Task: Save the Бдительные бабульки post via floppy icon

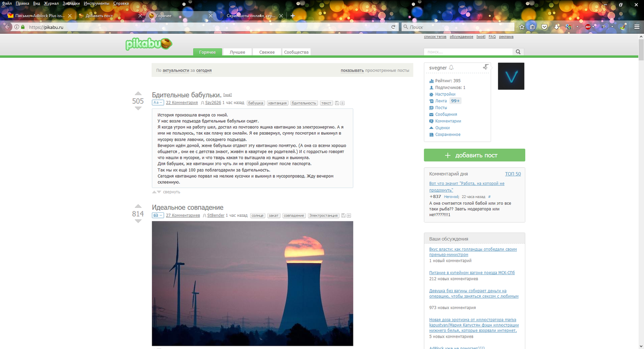Action: pyautogui.click(x=337, y=103)
